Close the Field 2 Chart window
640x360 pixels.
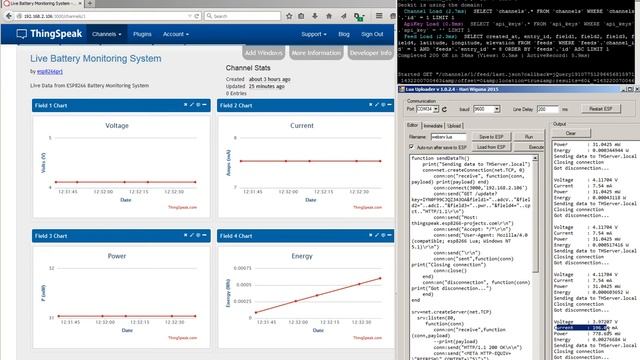coord(371,105)
